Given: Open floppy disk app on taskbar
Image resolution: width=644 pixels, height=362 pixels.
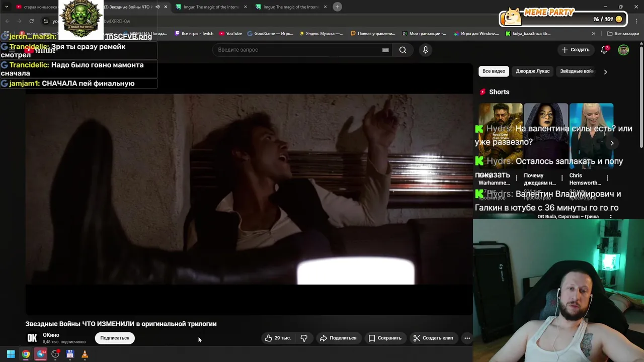Looking at the screenshot, I should 70,354.
